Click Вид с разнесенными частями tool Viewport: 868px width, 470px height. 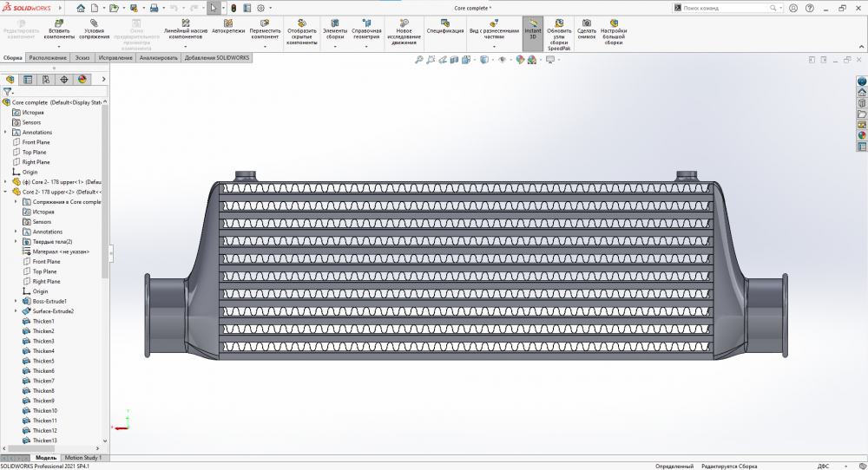tap(494, 30)
